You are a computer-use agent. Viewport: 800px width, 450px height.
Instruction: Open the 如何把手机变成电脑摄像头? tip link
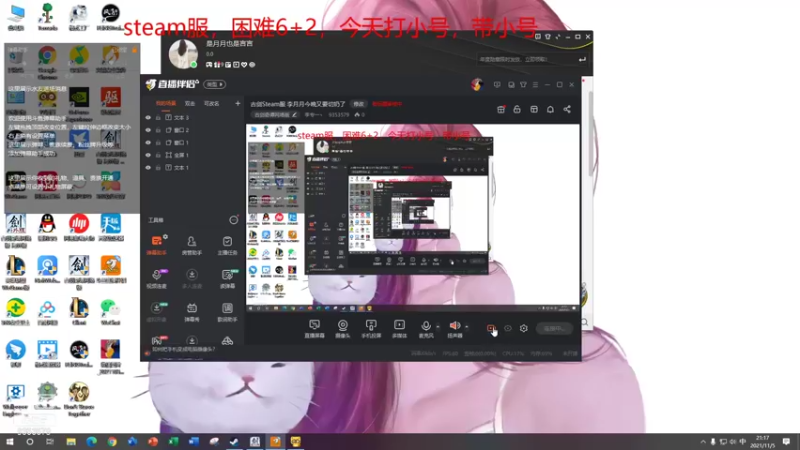(x=184, y=349)
